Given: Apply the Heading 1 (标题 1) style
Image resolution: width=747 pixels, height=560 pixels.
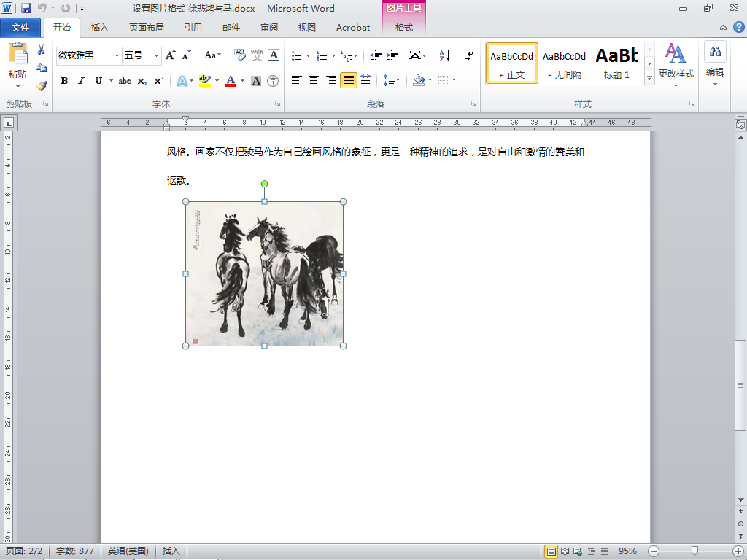Looking at the screenshot, I should point(617,63).
